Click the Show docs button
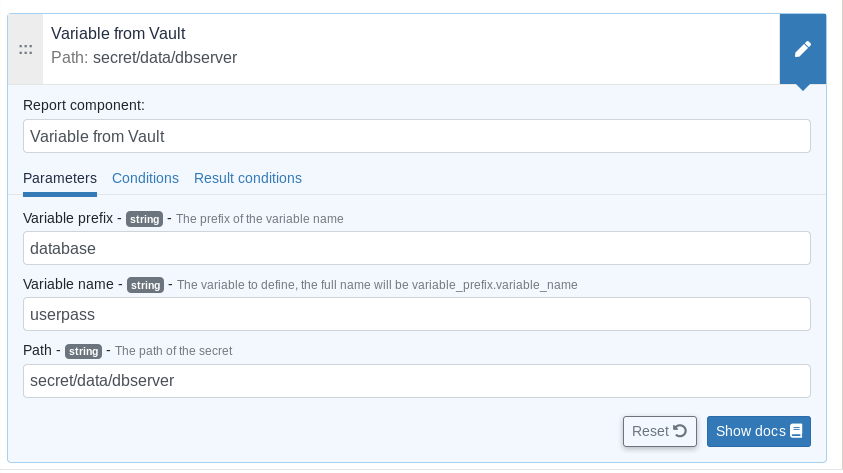 759,431
